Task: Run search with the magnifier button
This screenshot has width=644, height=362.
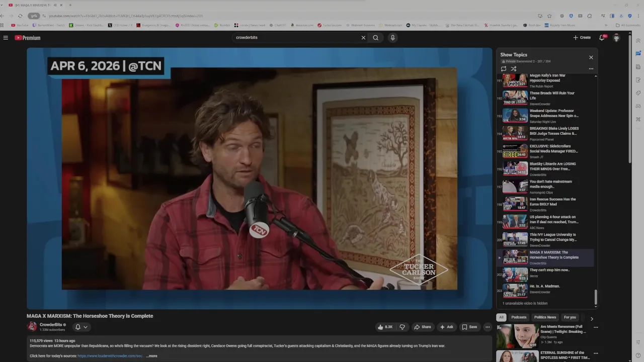Action: (375, 38)
